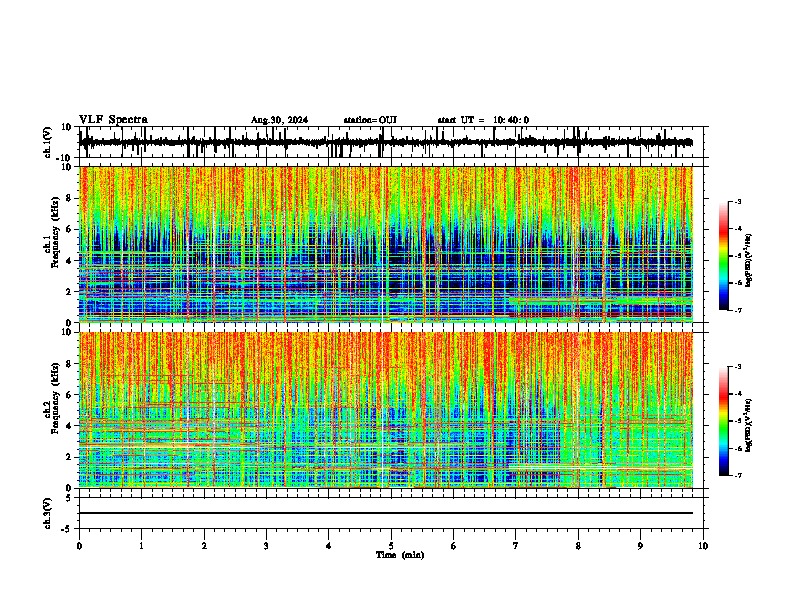Click ch.1 frequency axis tick label "6"
This screenshot has width=792, height=612.
pos(70,229)
